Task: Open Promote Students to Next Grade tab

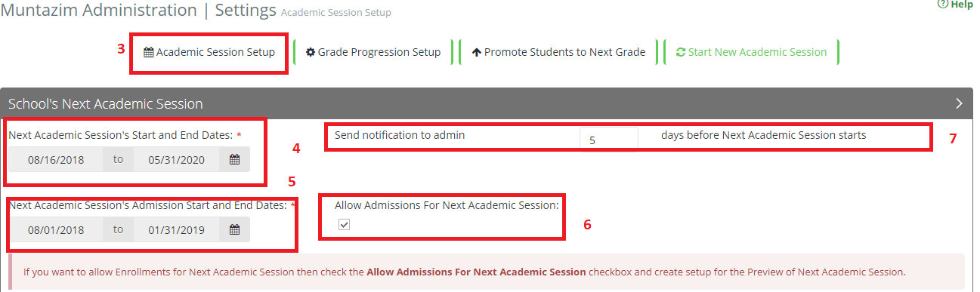Action: (x=558, y=53)
